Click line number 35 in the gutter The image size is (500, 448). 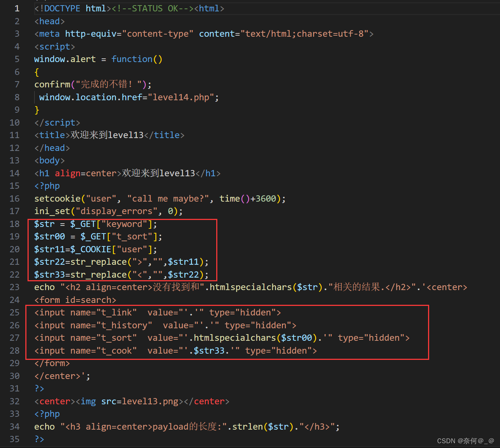pyautogui.click(x=15, y=439)
